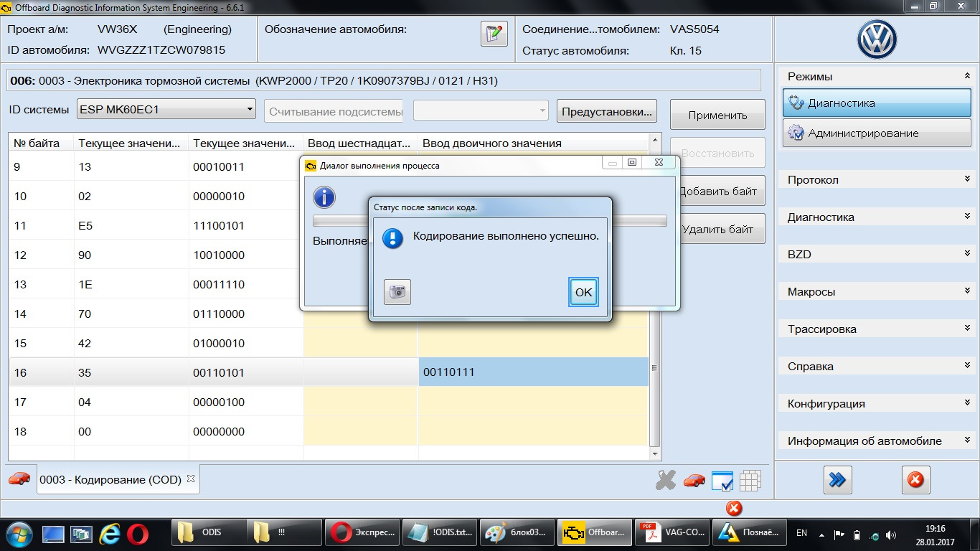Select the Диагностика mode button
The width and height of the screenshot is (980, 551).
877,103
